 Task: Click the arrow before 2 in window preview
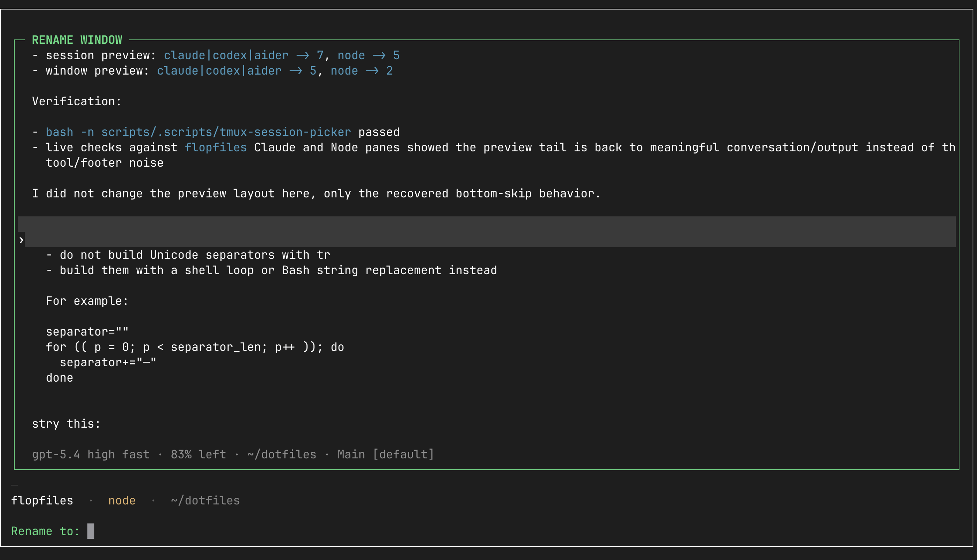(372, 71)
